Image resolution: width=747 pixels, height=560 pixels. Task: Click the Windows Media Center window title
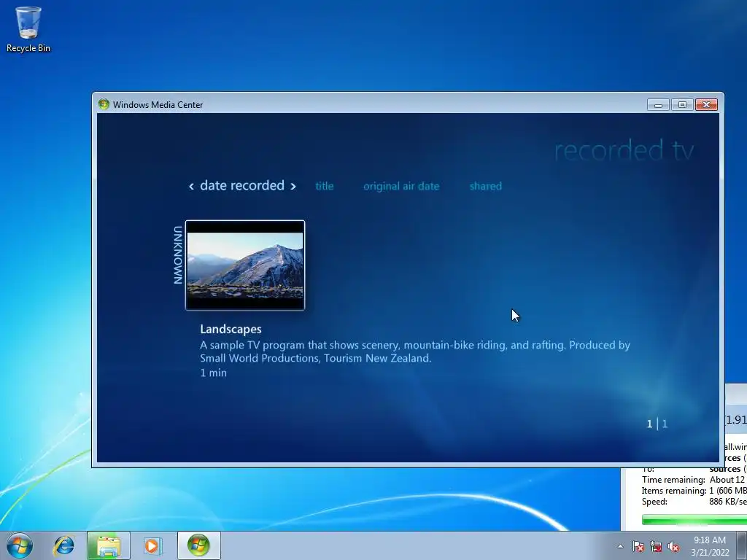click(x=158, y=105)
